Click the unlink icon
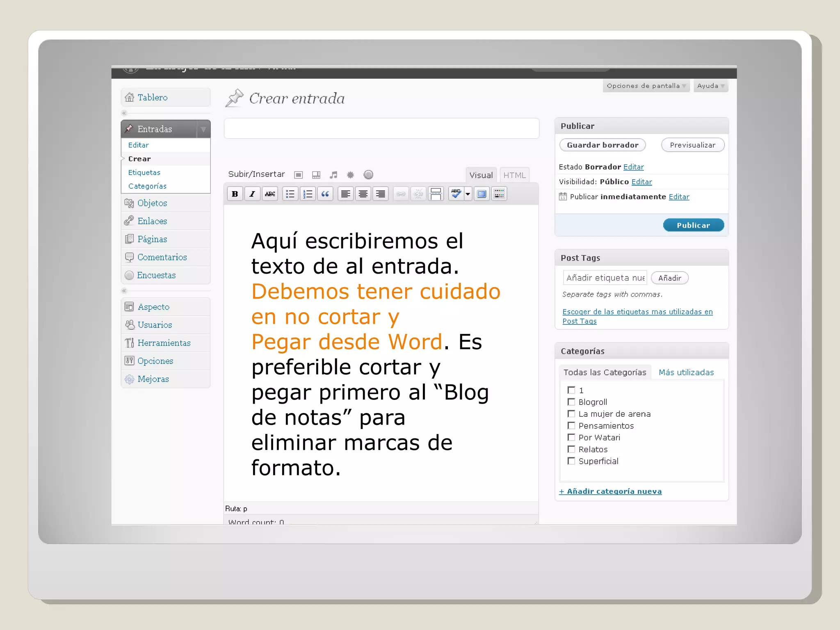 (x=418, y=194)
